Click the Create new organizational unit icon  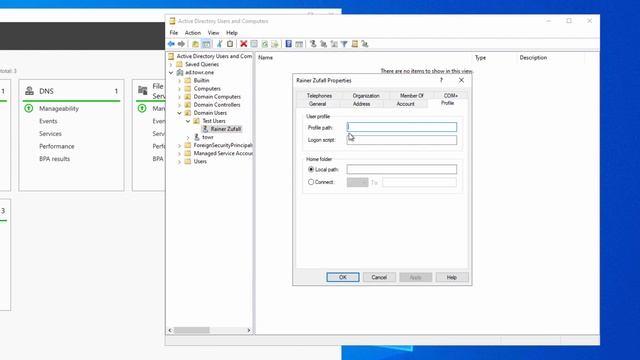click(x=334, y=44)
